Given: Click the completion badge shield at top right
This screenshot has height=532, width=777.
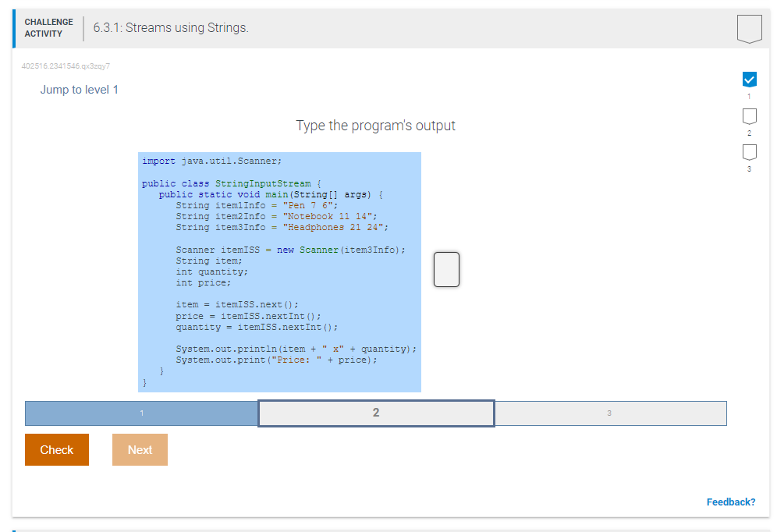Looking at the screenshot, I should [x=749, y=28].
